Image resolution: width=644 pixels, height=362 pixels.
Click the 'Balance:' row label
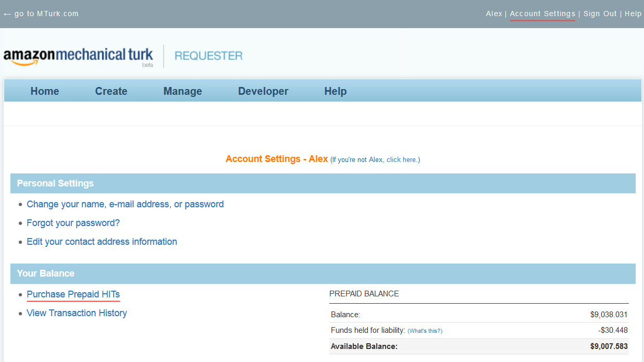(x=345, y=315)
